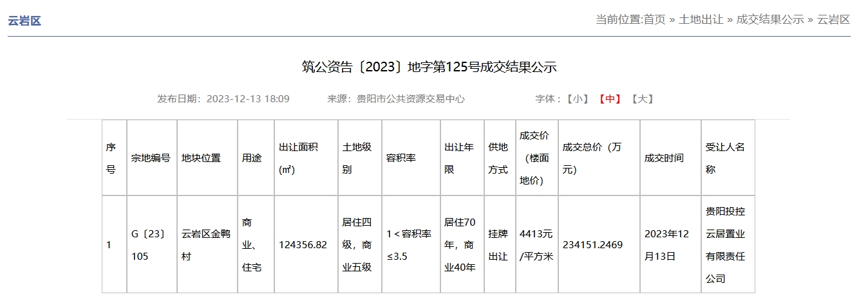Screen dimensions: 868x299
Task: Set font size to large 【大】
Action: coord(642,99)
